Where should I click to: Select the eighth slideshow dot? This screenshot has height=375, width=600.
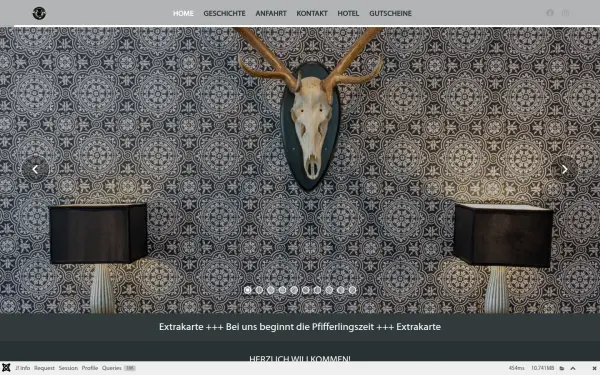click(x=329, y=290)
